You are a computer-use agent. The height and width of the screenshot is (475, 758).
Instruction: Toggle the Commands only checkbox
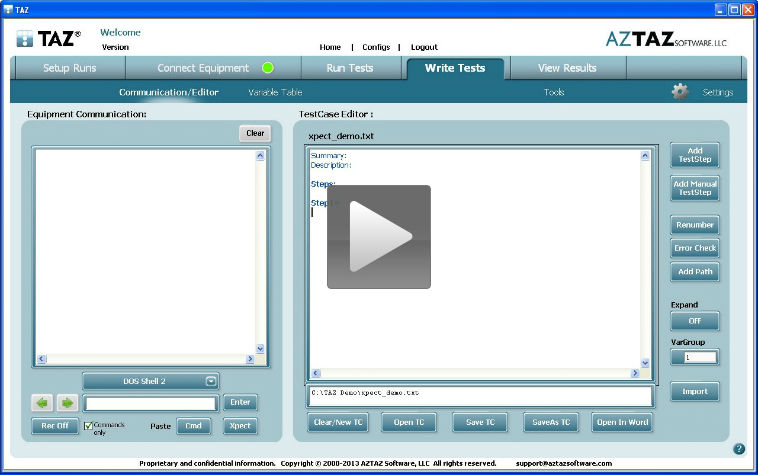[x=88, y=426]
